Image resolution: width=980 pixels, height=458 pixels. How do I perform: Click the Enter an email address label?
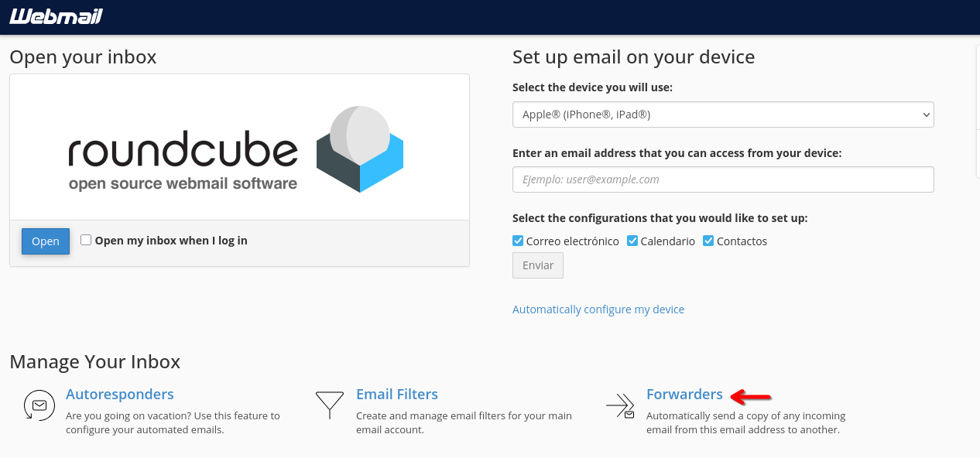click(x=677, y=153)
